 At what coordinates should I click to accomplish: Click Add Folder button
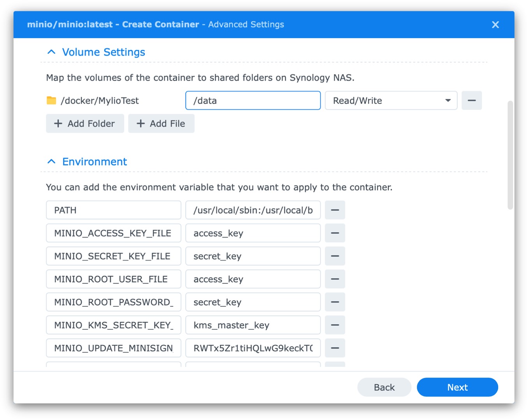(x=85, y=123)
